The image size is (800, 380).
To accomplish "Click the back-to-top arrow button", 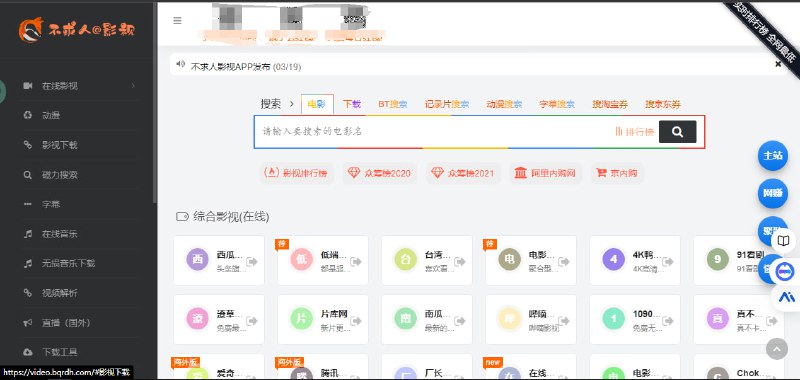I will click(x=777, y=349).
